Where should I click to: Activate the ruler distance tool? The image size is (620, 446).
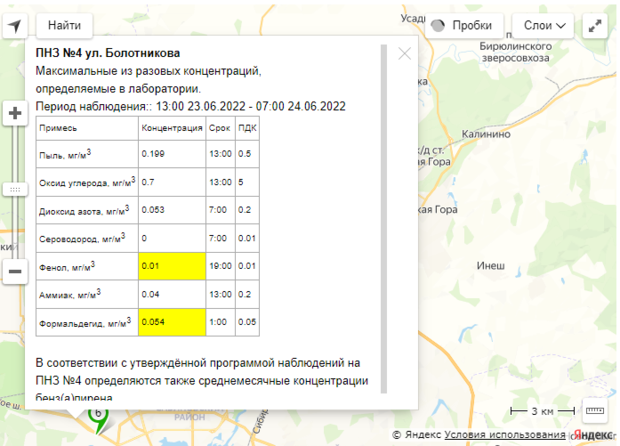[594, 410]
